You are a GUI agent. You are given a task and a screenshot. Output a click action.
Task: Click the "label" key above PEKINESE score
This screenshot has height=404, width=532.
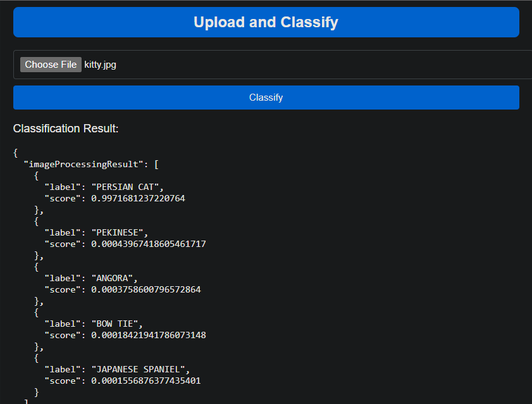pyautogui.click(x=63, y=232)
